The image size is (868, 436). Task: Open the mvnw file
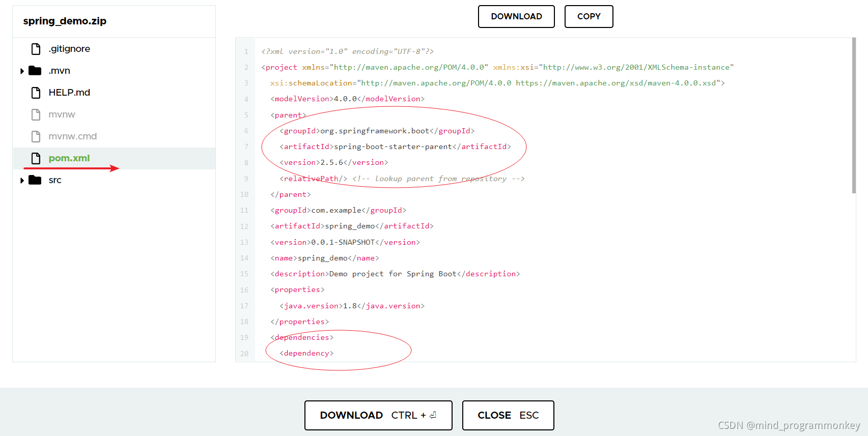click(62, 114)
